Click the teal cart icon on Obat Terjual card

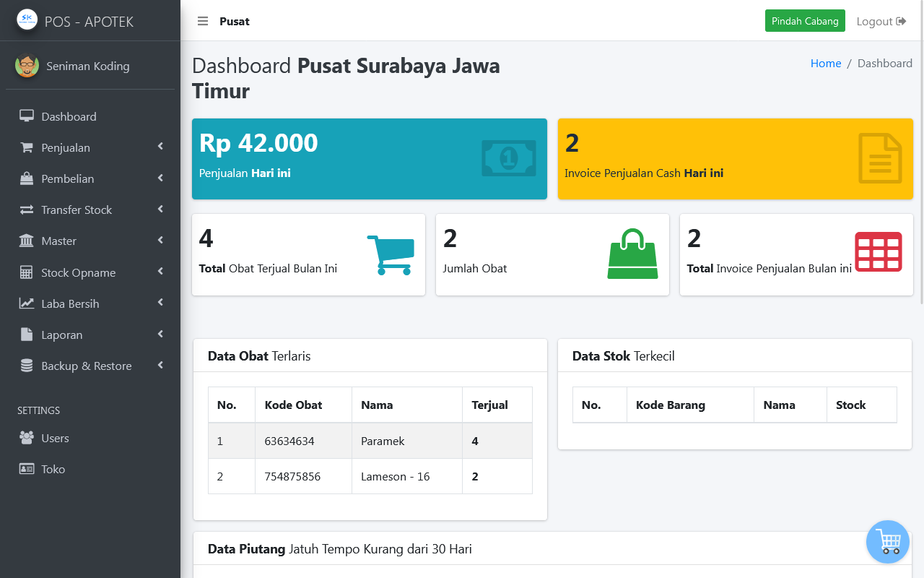[391, 254]
